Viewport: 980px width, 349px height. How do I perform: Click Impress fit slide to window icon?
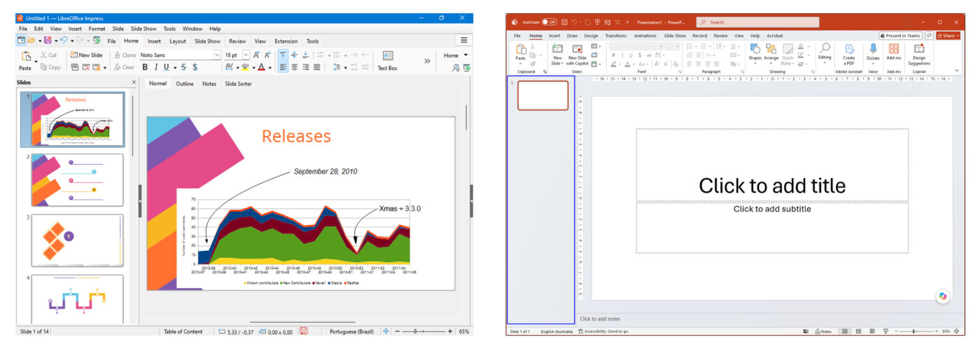[x=386, y=331]
